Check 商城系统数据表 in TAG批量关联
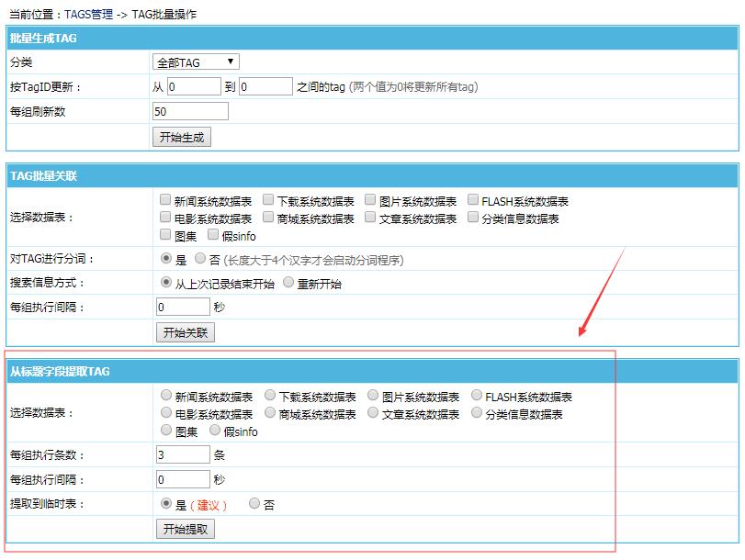The width and height of the screenshot is (745, 560). point(268,217)
